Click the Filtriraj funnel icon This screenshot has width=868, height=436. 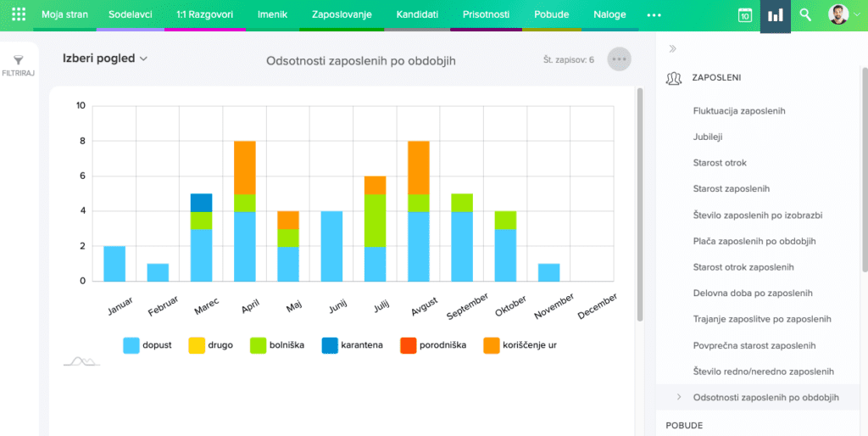(18, 60)
